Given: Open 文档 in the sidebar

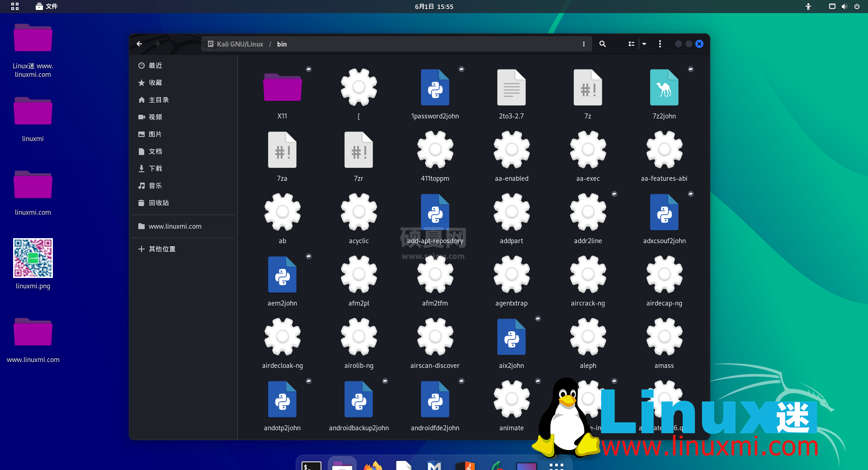Looking at the screenshot, I should point(183,151).
